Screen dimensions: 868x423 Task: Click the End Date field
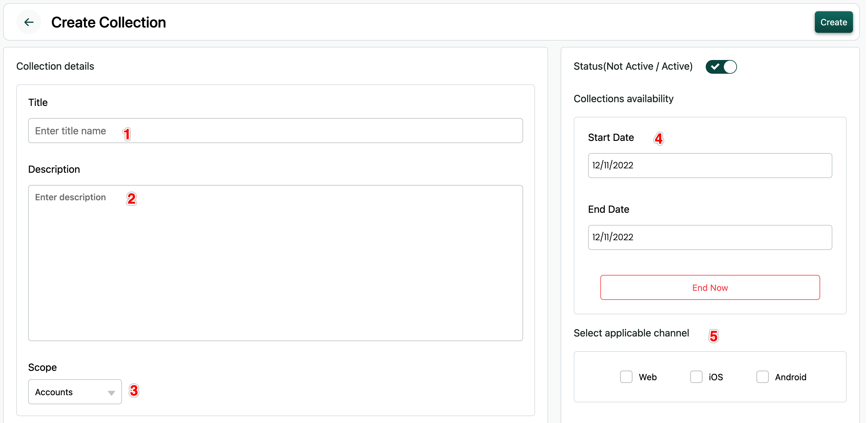pos(710,237)
